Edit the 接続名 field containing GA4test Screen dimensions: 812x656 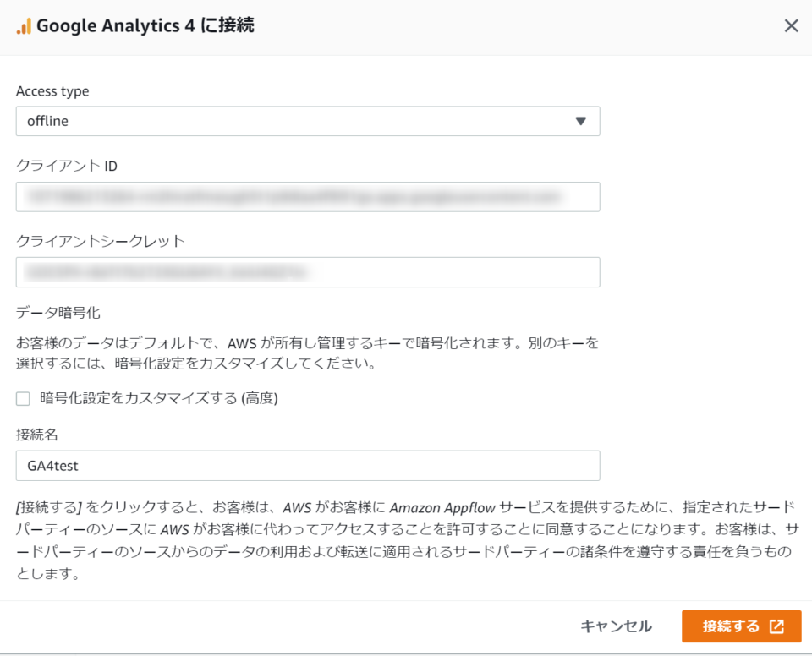(309, 465)
